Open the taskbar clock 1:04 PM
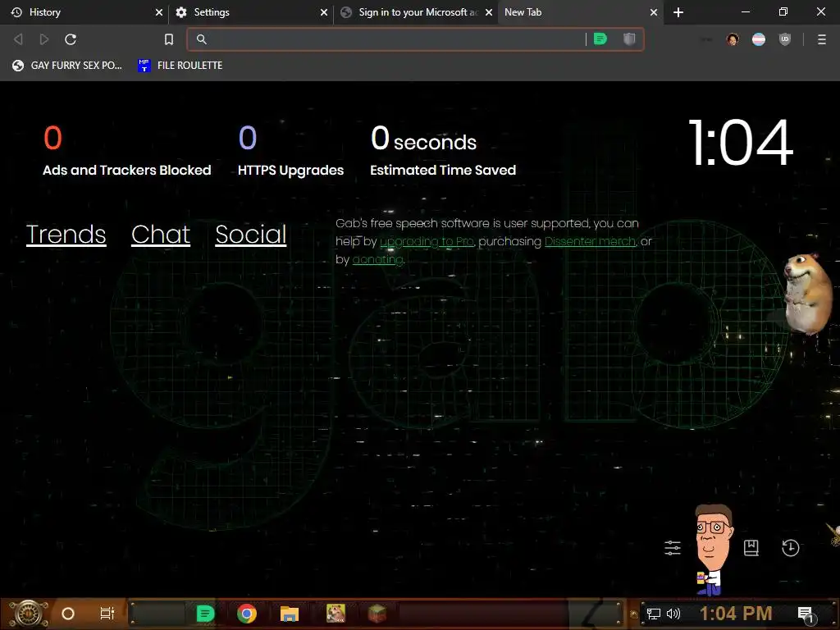 736,614
